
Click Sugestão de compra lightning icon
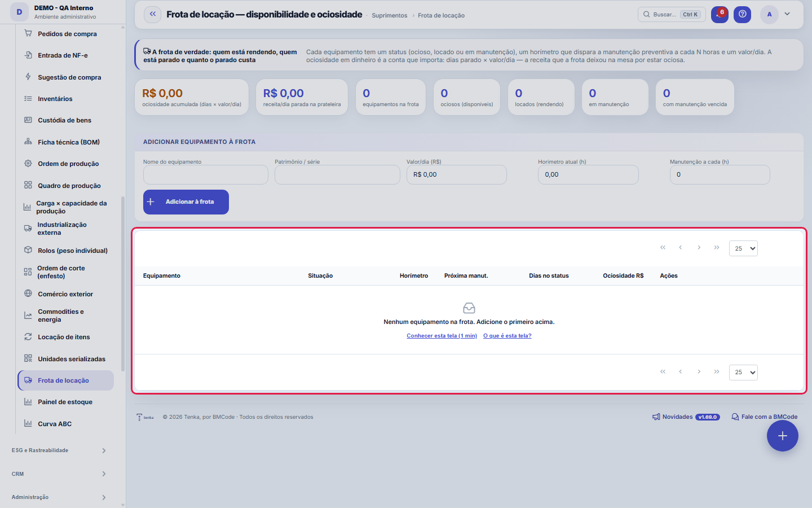point(28,77)
